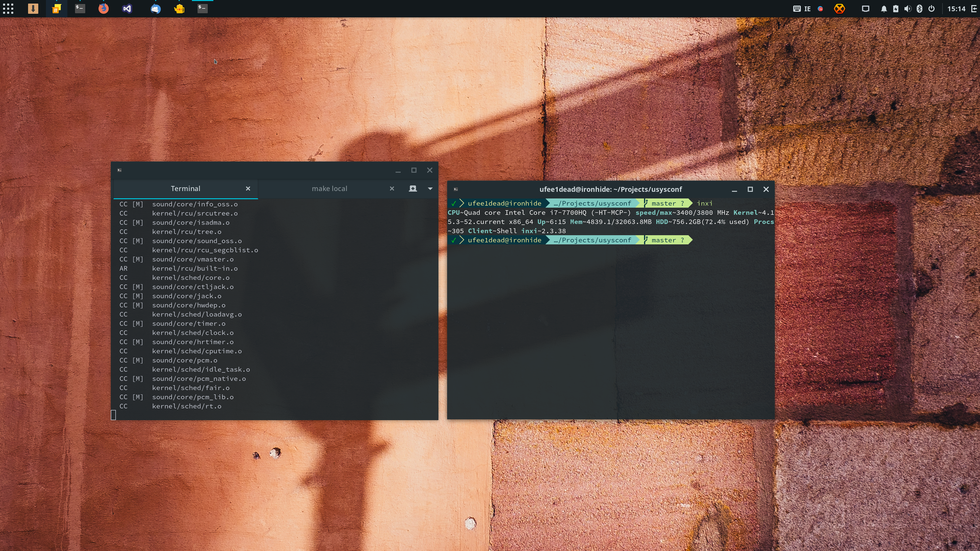The width and height of the screenshot is (980, 551).
Task: Close the usysconf terminal window
Action: point(766,189)
